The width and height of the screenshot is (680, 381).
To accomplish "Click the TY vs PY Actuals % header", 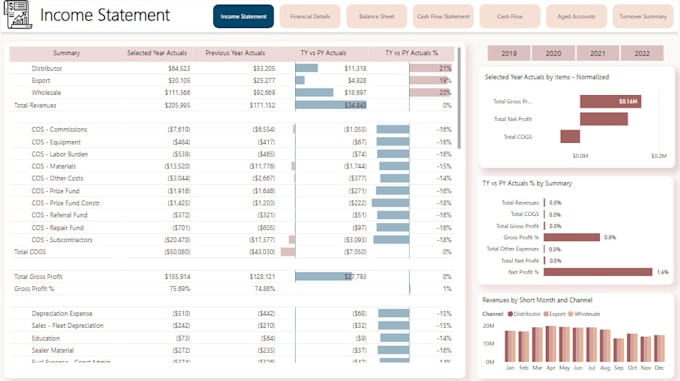I will point(412,53).
